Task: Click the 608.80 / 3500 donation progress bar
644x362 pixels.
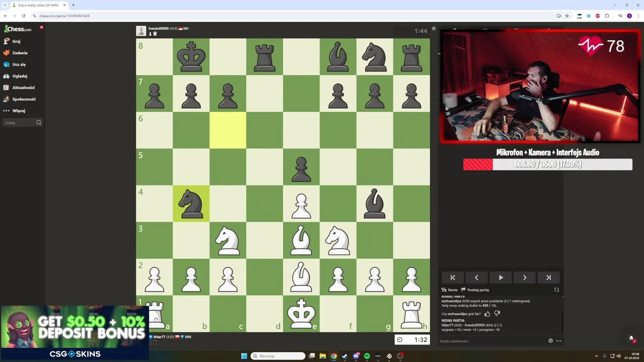Action: tap(548, 164)
